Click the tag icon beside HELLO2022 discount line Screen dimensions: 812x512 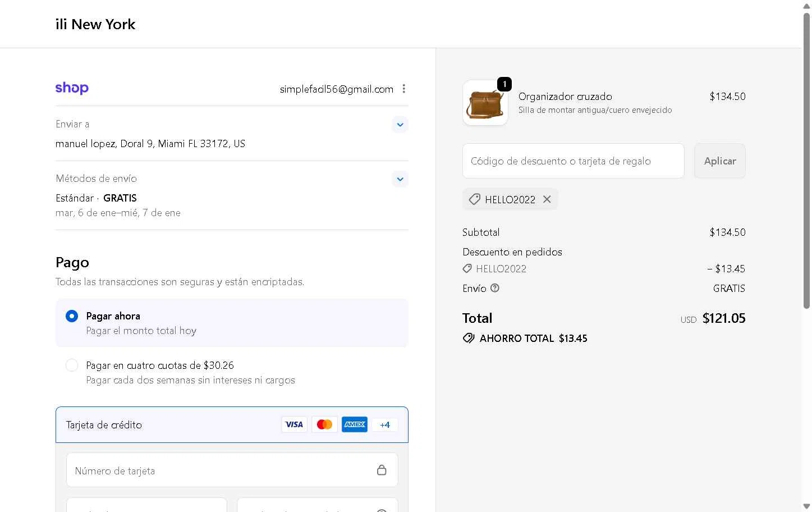coord(467,269)
